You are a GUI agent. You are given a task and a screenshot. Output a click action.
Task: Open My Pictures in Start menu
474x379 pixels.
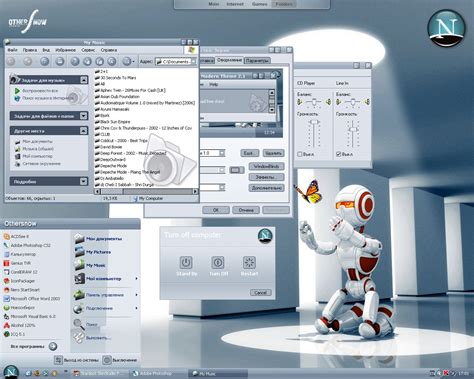point(93,252)
